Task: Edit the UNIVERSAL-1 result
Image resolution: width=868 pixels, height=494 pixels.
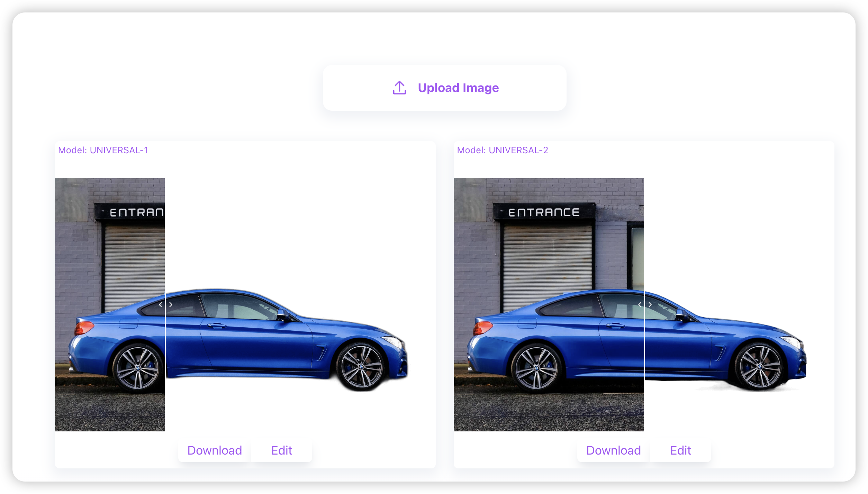Action: 282,450
